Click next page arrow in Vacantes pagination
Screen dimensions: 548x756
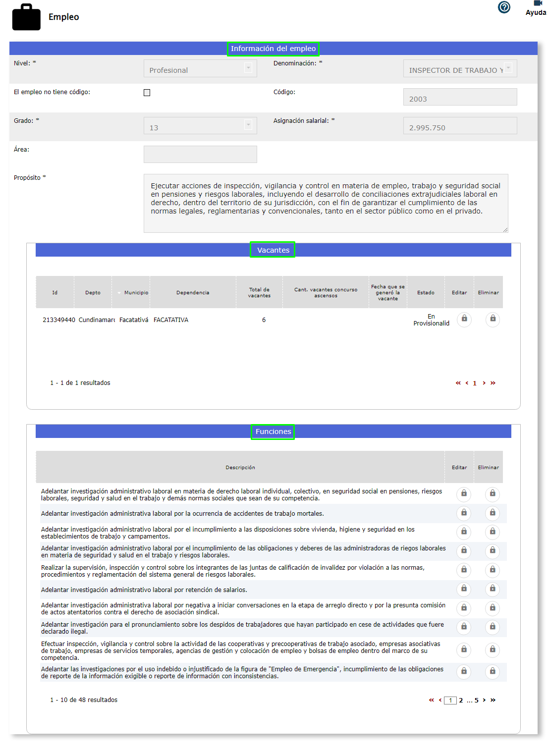[484, 383]
